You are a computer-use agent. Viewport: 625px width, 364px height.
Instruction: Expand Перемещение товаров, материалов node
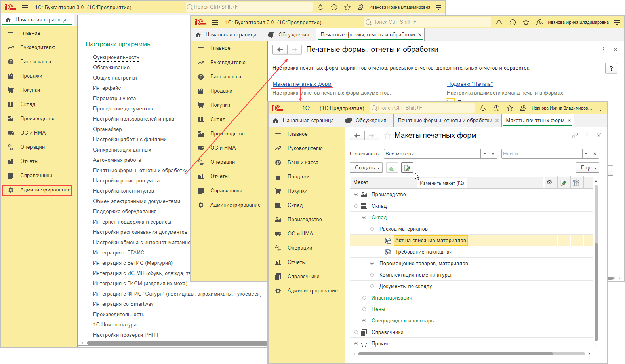coord(372,264)
